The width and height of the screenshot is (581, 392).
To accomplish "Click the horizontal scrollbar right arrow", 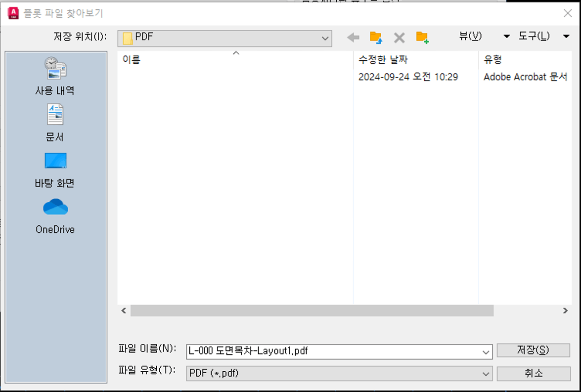I will (565, 311).
